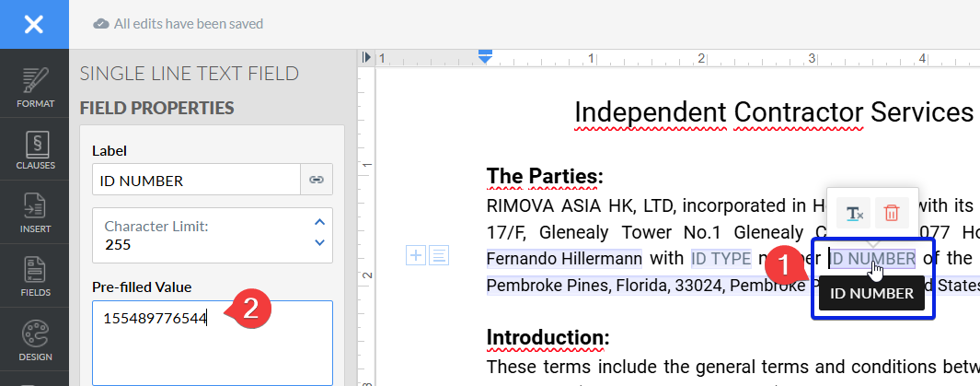Open the Insert panel in the sidebar

(34, 213)
